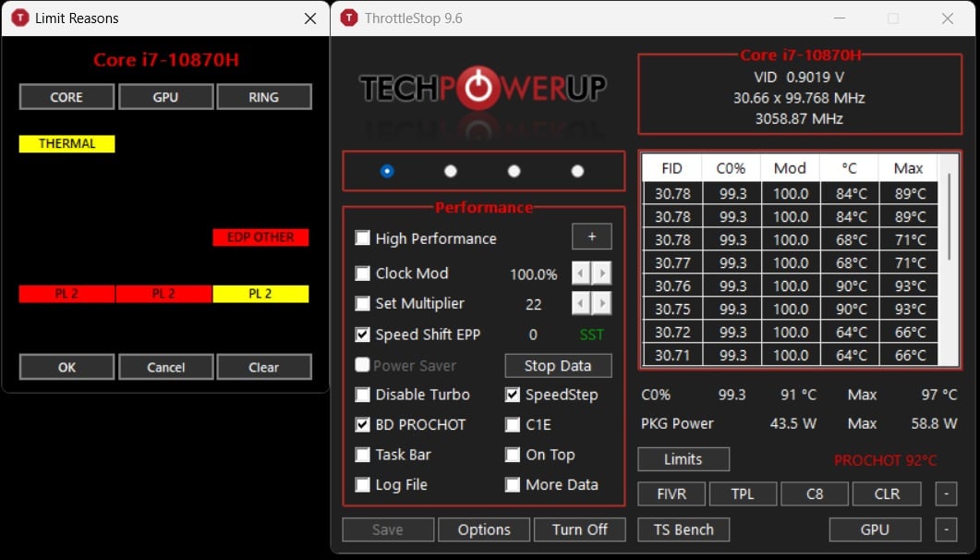Decrease Set Multiplier with left arrow
The width and height of the screenshot is (980, 560).
pyautogui.click(x=581, y=304)
